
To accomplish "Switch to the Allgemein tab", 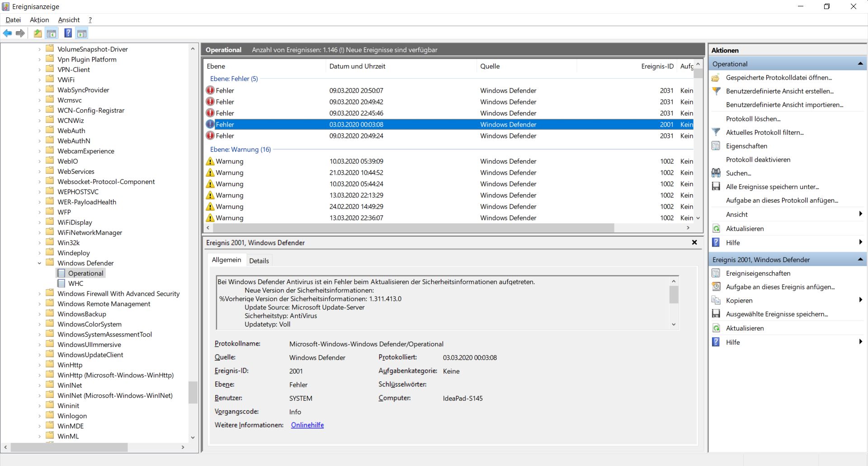I will [x=226, y=260].
